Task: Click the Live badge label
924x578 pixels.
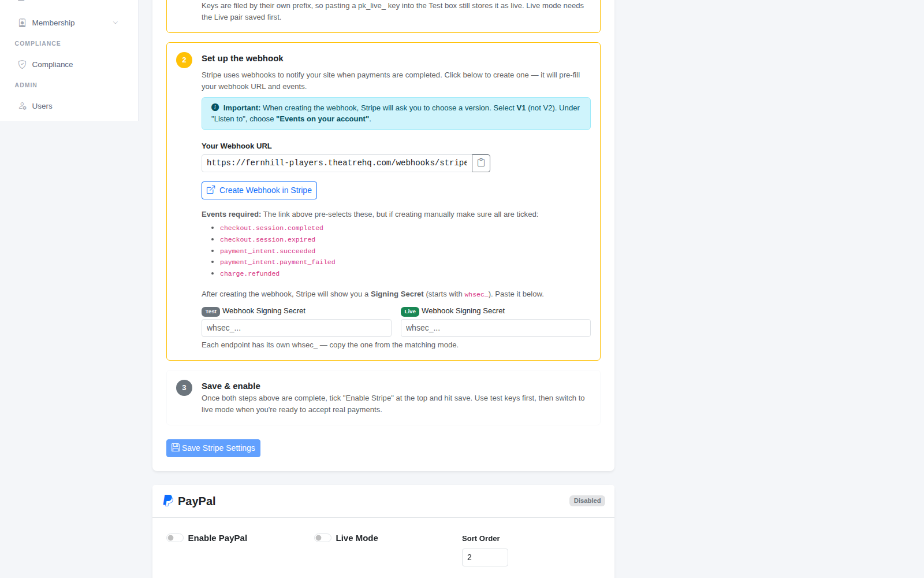Action: click(x=410, y=312)
